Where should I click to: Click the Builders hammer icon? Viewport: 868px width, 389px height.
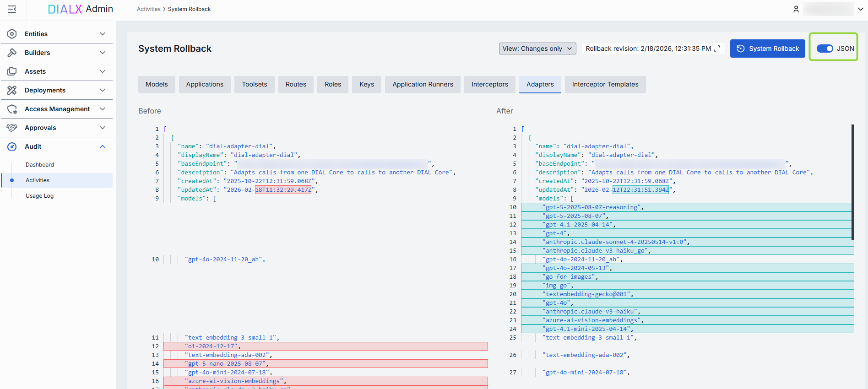pyautogui.click(x=12, y=53)
